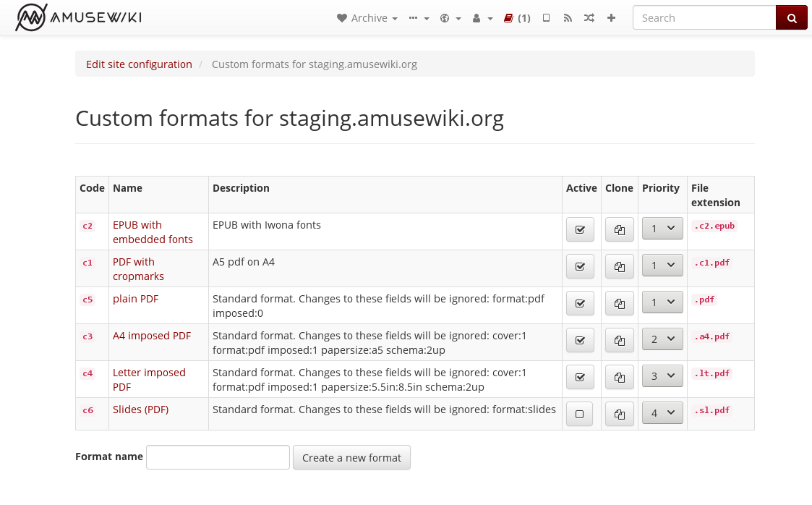Open priority dropdown for A4 imposed PDF
This screenshot has height=505, width=812.
click(662, 339)
